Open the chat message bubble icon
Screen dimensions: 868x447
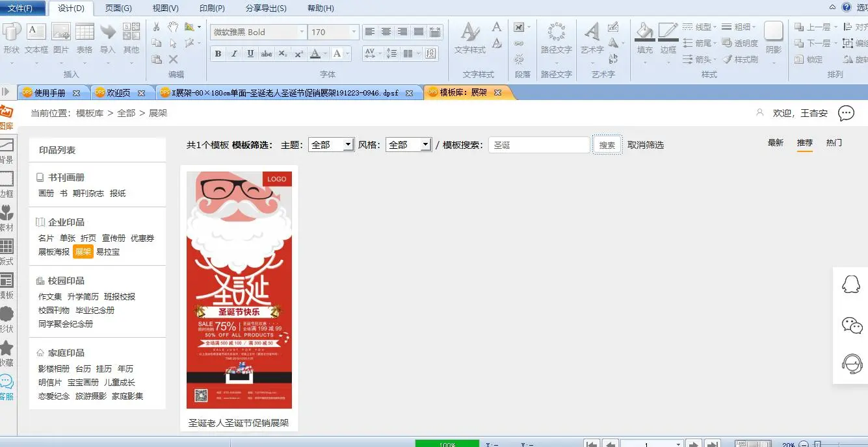click(x=846, y=113)
